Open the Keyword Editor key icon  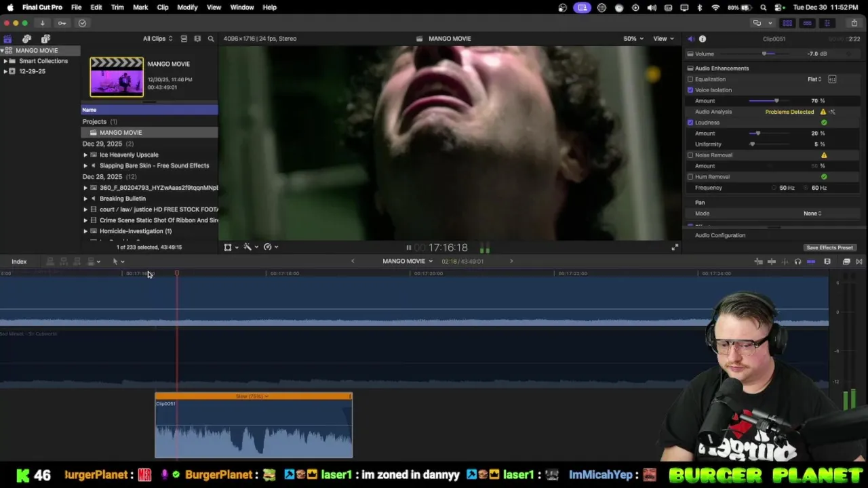pyautogui.click(x=62, y=23)
